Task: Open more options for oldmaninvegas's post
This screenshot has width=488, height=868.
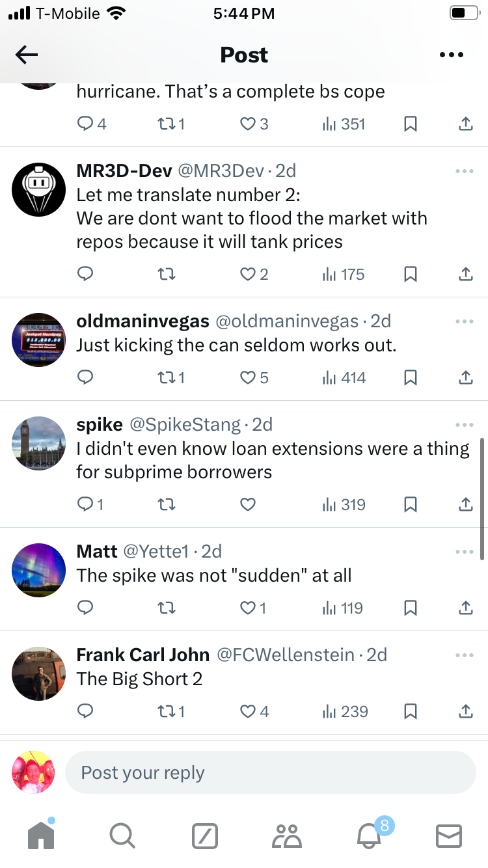Action: pyautogui.click(x=465, y=321)
